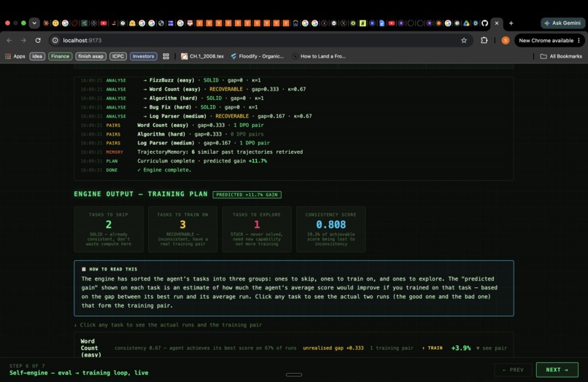
Task: Click the FizzBuzz (easy) SOLID log line
Action: pyautogui.click(x=171, y=80)
